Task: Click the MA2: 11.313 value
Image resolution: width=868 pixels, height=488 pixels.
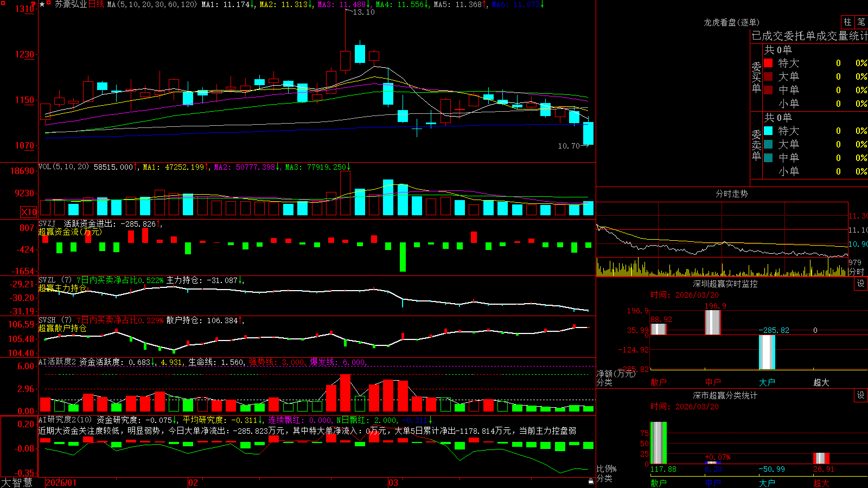Action: 283,4
